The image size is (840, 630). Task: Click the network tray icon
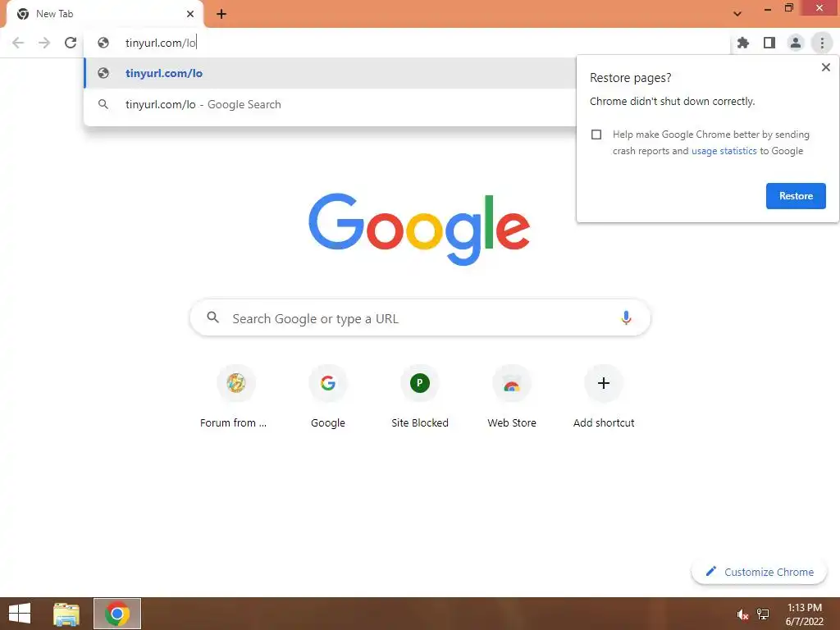[x=763, y=614]
